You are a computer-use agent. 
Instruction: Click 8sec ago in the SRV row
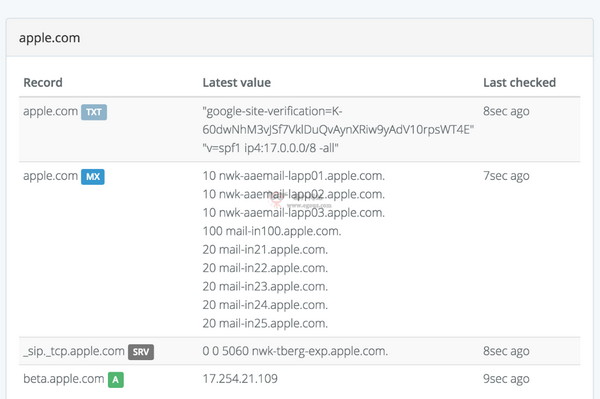point(506,351)
